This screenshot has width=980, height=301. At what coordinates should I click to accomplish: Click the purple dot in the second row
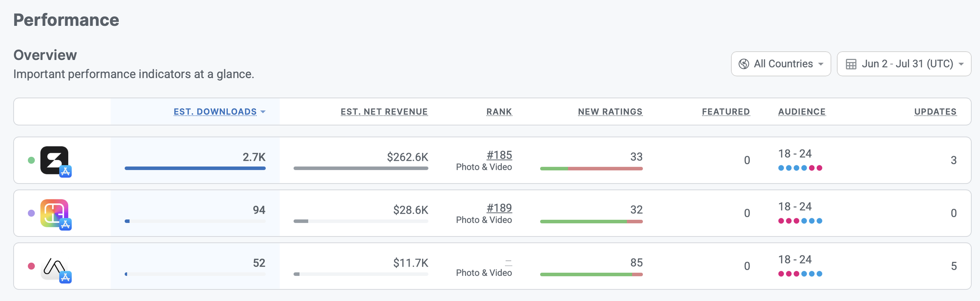(x=31, y=213)
